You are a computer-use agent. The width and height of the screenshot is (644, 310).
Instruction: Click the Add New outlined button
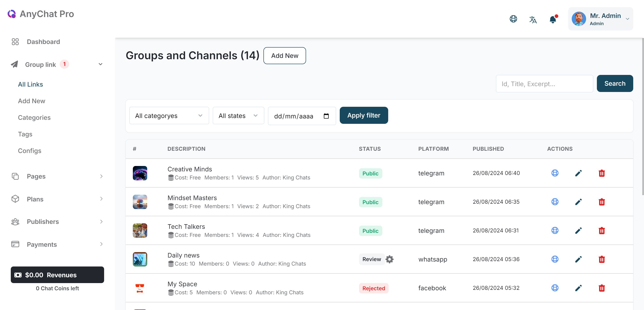click(285, 55)
